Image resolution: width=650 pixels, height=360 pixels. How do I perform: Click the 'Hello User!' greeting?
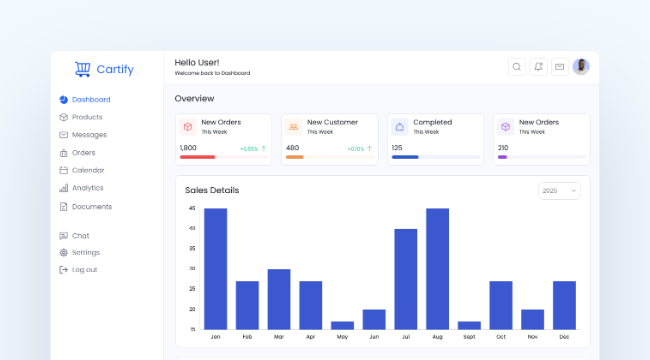point(197,63)
